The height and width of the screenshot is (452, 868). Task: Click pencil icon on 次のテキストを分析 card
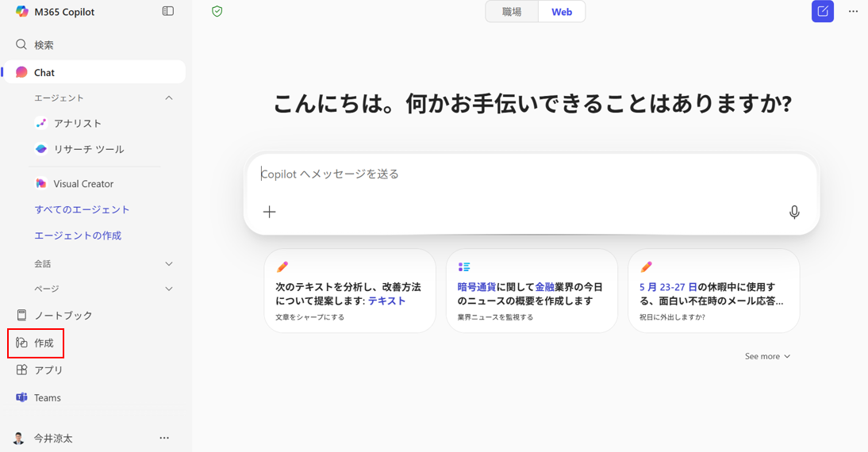[282, 266]
